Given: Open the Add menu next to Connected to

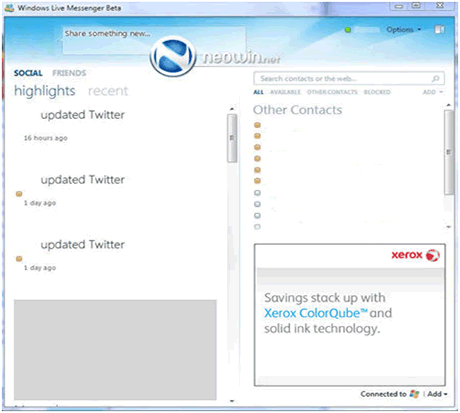Looking at the screenshot, I should [x=437, y=394].
